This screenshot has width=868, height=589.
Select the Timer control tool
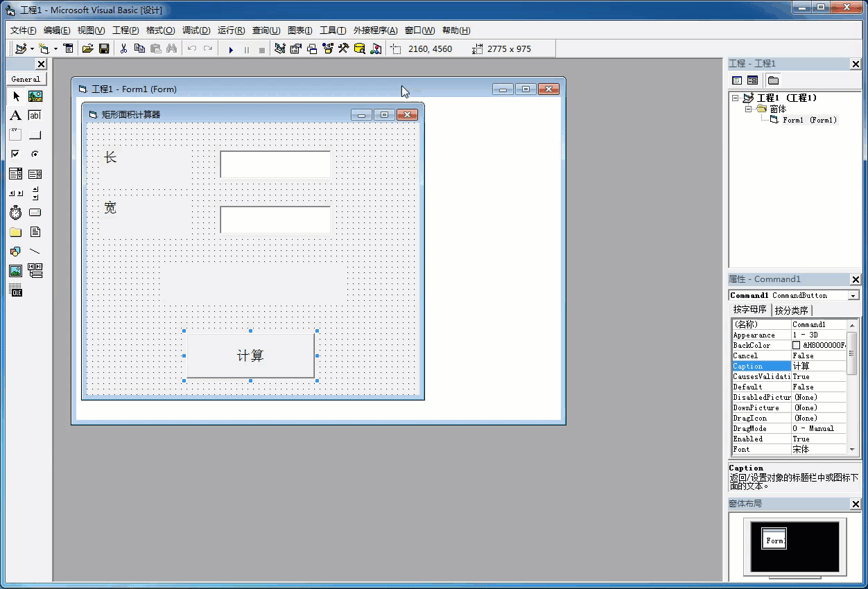15,213
